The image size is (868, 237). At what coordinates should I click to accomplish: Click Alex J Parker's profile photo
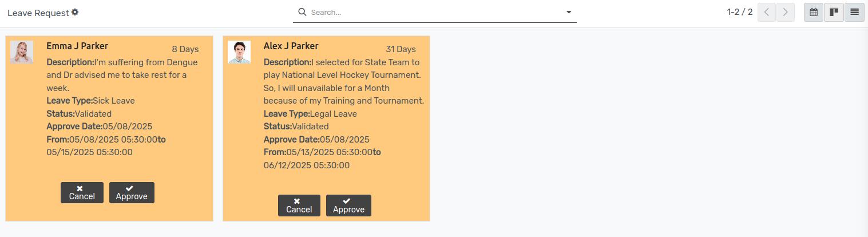click(239, 52)
